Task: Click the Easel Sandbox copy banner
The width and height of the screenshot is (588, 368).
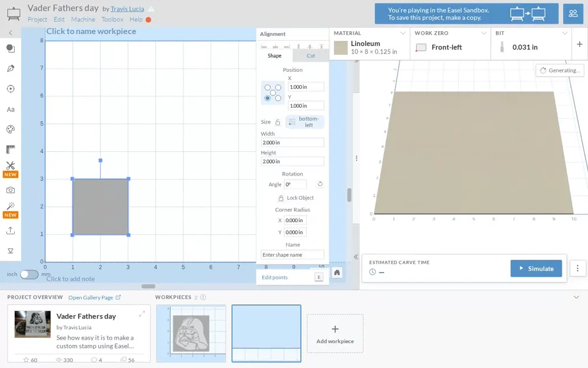Action: (466, 14)
